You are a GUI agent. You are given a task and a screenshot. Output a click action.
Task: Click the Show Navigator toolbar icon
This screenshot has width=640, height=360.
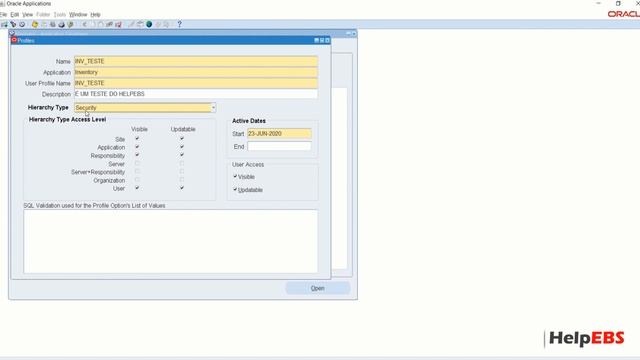pyautogui.click(x=22, y=24)
